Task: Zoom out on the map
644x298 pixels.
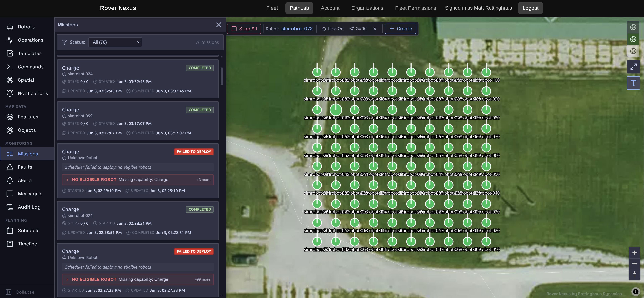Action: tap(634, 264)
